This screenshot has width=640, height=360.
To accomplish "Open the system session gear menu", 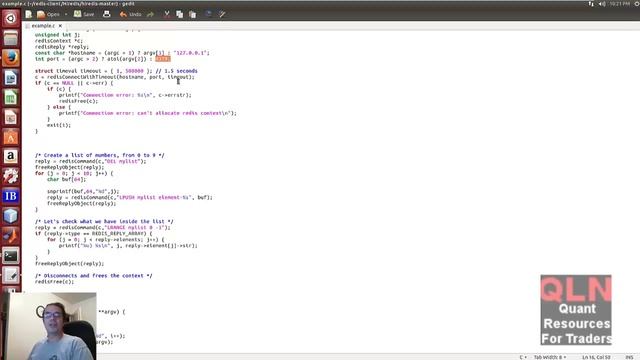I will 637,4.
